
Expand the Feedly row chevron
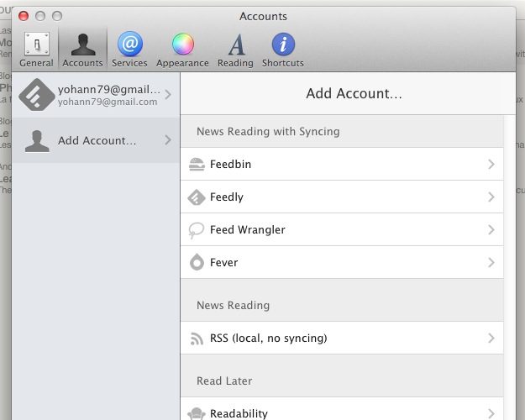tap(491, 197)
